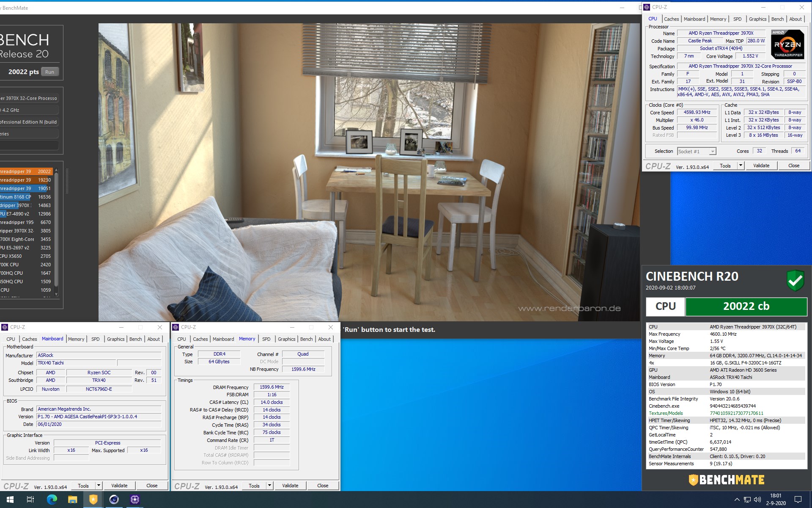Click the CPU-Z title icon in the CPU window

647,7
